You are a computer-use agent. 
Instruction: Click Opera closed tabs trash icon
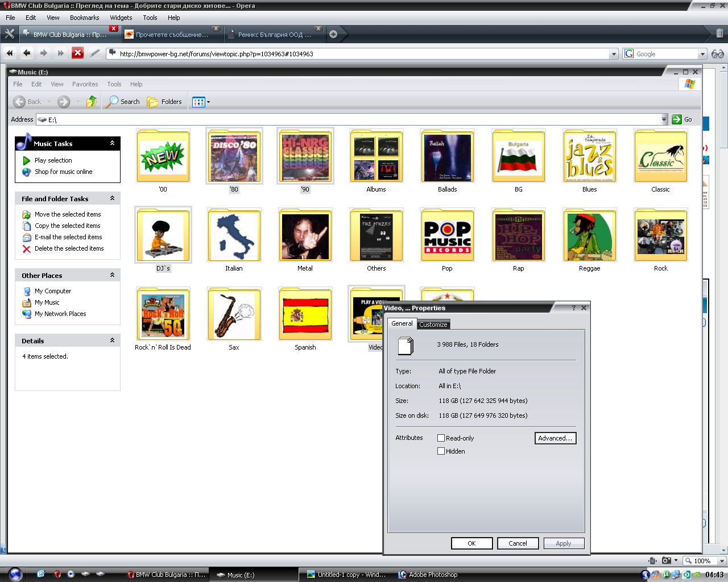tap(719, 34)
